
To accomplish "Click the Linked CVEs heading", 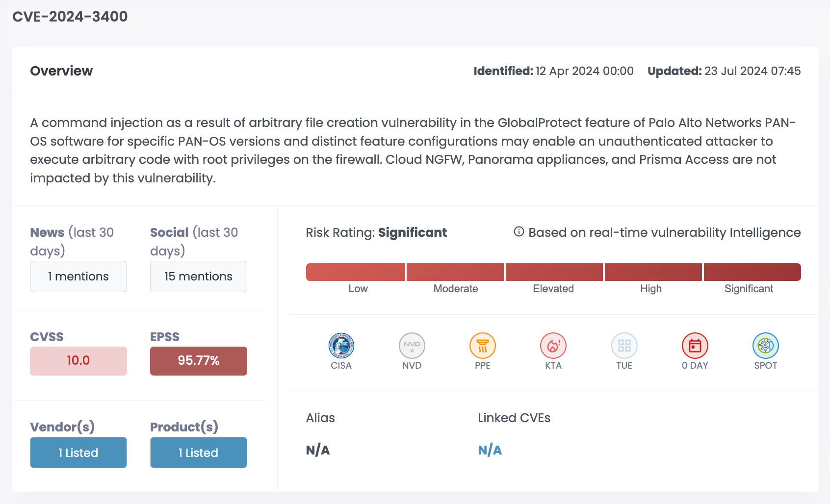I will point(514,418).
